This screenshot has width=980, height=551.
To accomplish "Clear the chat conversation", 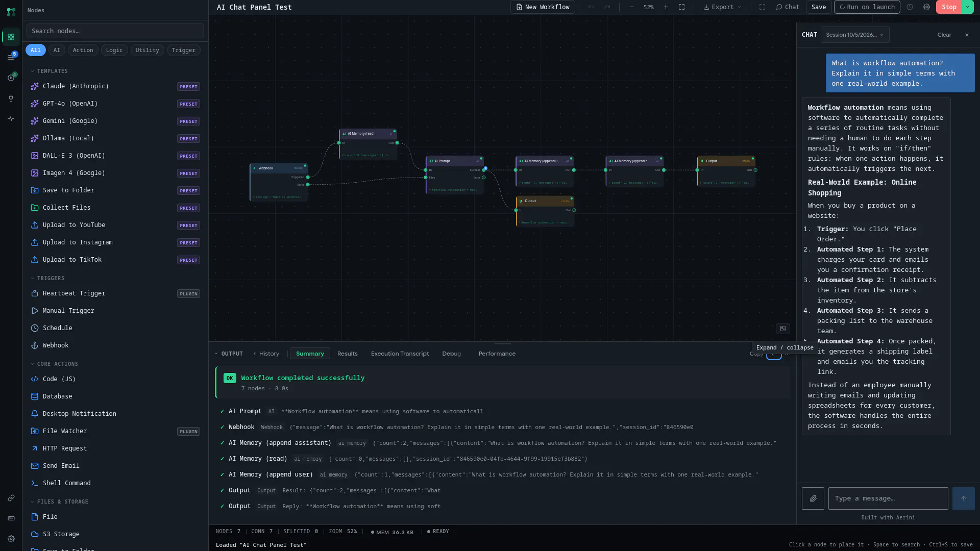I will pos(944,35).
